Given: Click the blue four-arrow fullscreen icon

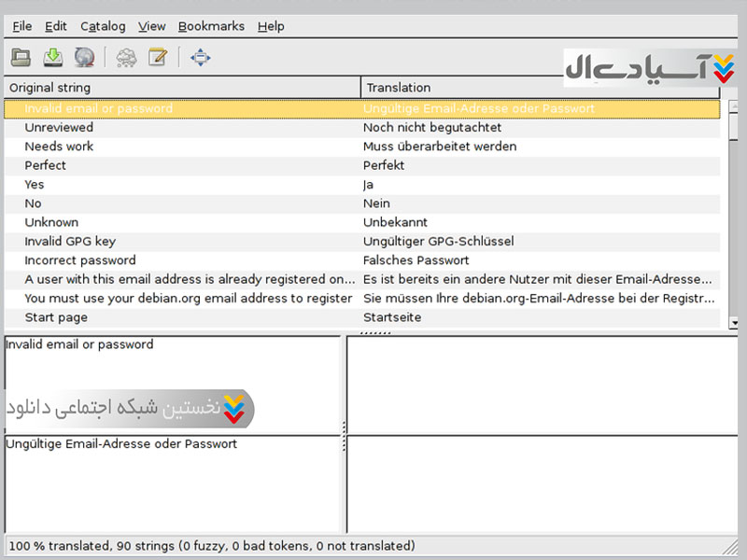Looking at the screenshot, I should [x=200, y=58].
